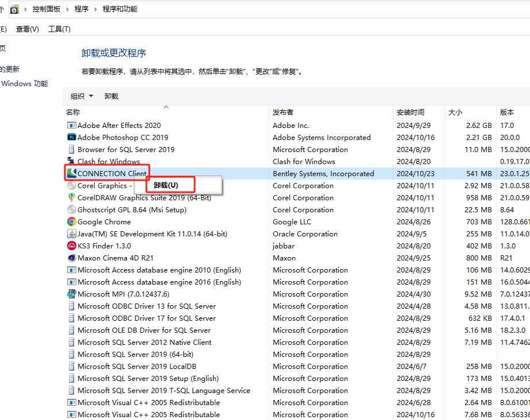Viewport: 530px width, 420px height.
Task: Click SQL Server 2019 LocalDB icon
Action: click(72, 367)
